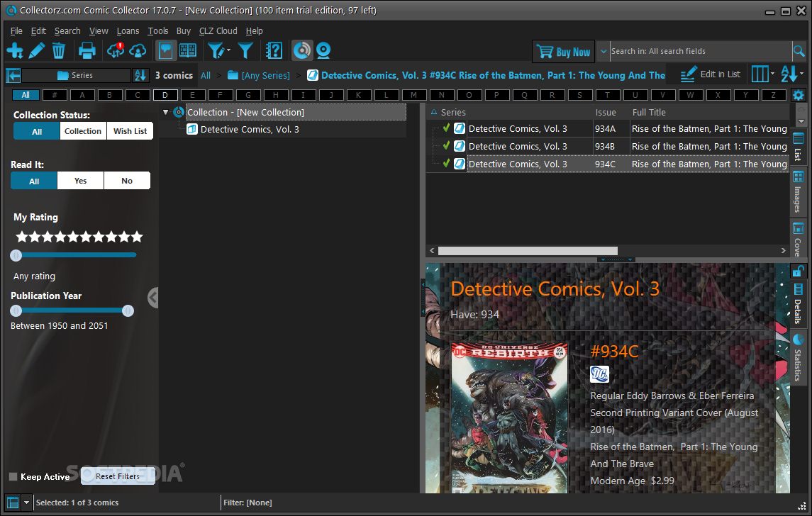Click the cloud sync icon with alert badge
The height and width of the screenshot is (516, 812).
coord(116,51)
